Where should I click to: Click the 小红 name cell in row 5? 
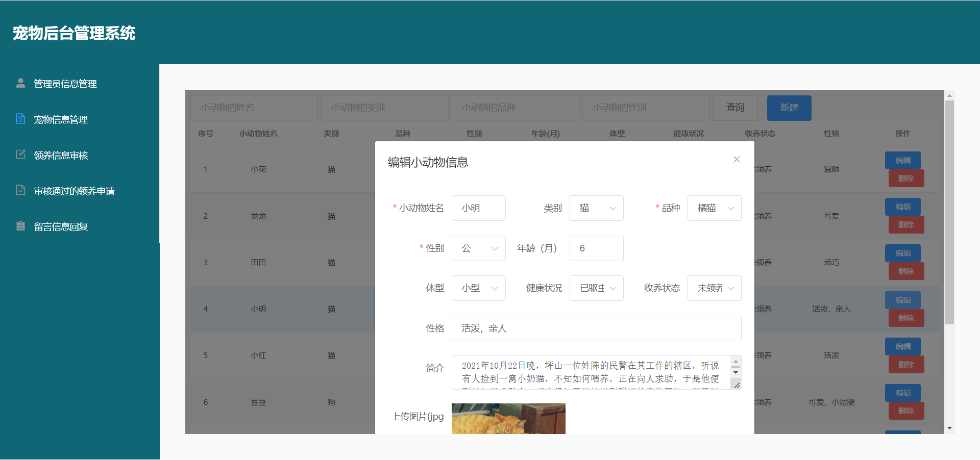pyautogui.click(x=258, y=355)
